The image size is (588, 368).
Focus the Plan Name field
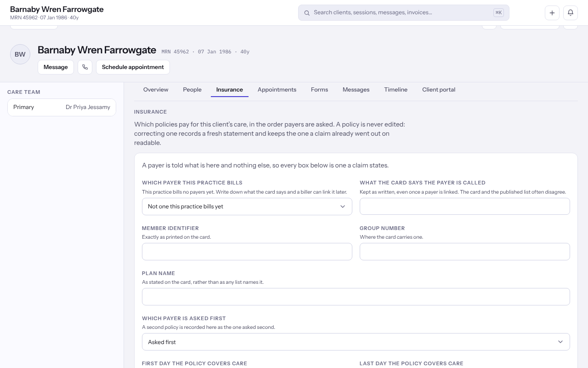(356, 297)
